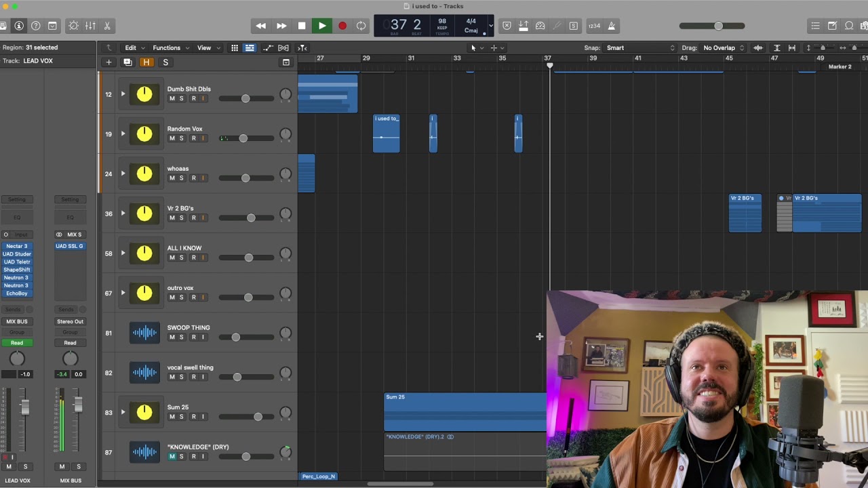
Task: Toggle the Metronome click button
Action: (x=611, y=26)
